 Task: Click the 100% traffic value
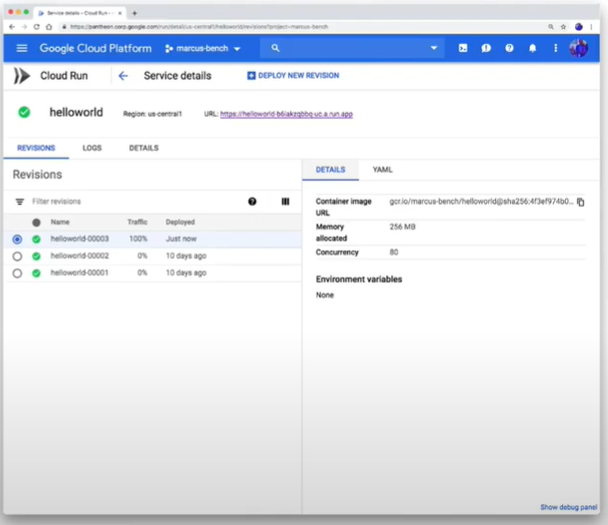(x=138, y=239)
